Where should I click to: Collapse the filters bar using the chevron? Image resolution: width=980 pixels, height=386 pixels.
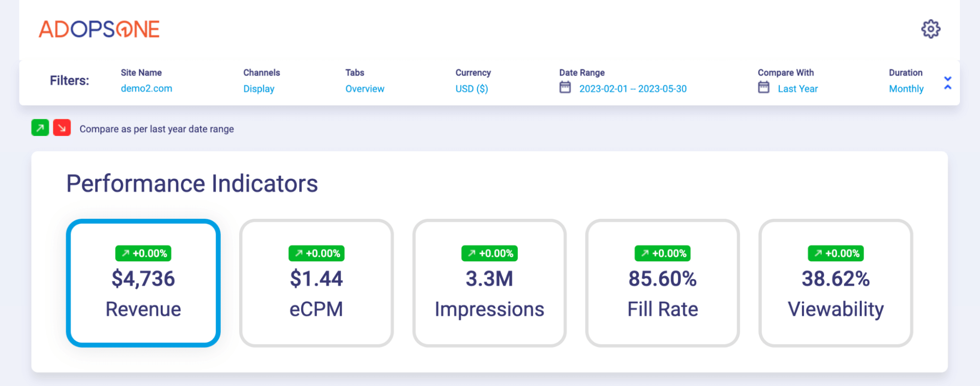click(947, 83)
